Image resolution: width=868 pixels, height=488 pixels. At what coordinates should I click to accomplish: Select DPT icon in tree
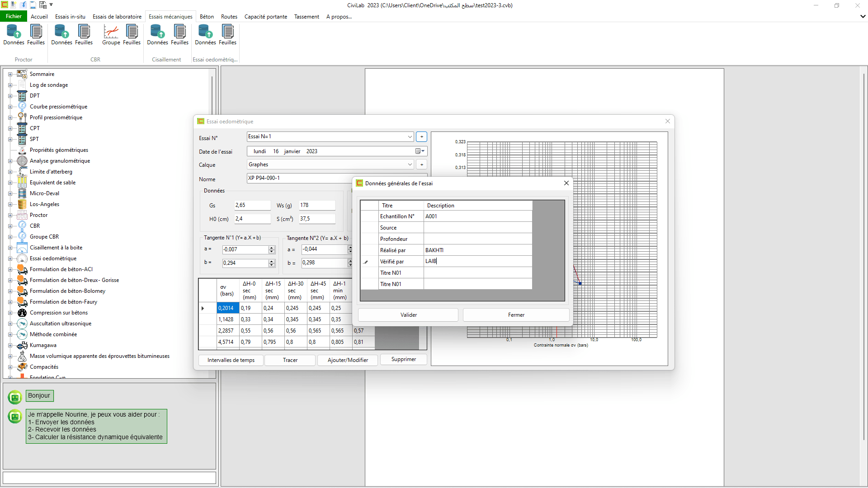[22, 96]
